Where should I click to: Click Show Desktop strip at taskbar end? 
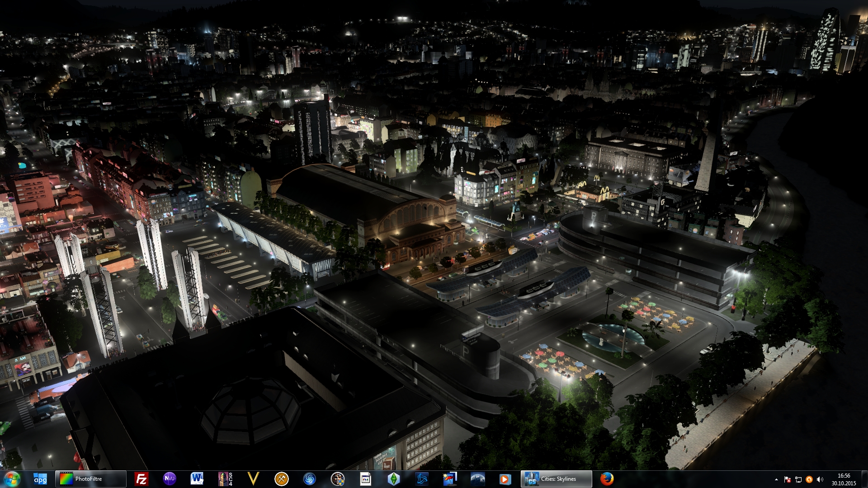(x=864, y=479)
